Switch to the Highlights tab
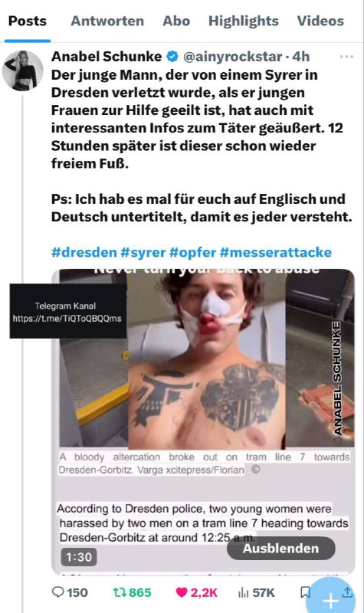364x613 pixels. pos(243,21)
